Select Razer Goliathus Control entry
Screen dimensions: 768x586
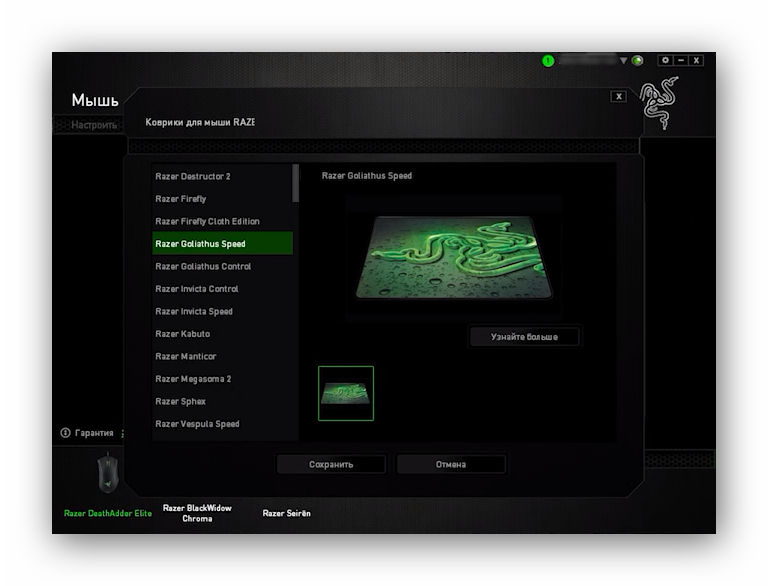tap(222, 267)
